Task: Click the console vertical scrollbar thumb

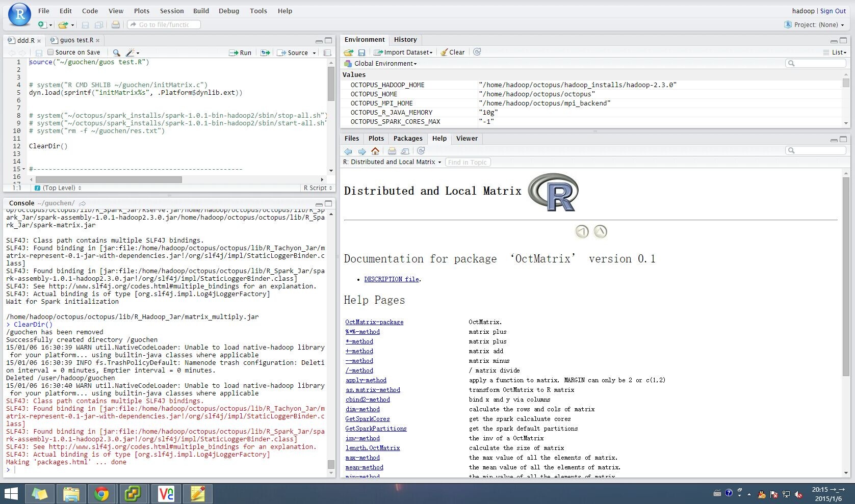Action: (x=331, y=464)
